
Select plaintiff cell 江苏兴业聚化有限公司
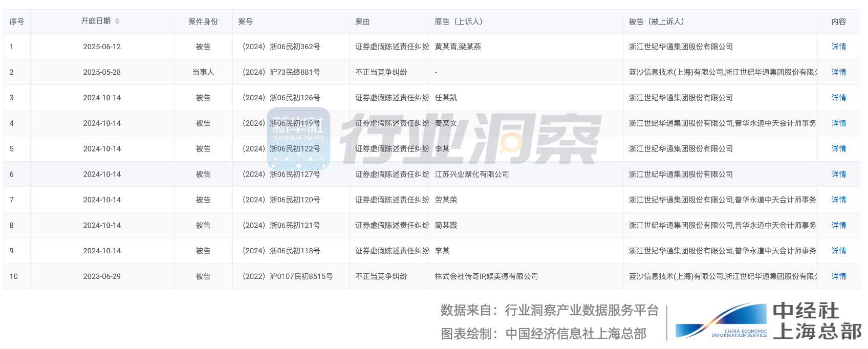click(x=472, y=174)
